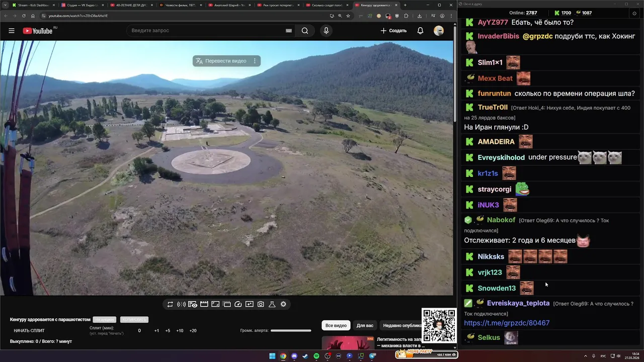This screenshot has height=362, width=644.
Task: Switch the РУС input language indicator
Action: (x=603, y=356)
